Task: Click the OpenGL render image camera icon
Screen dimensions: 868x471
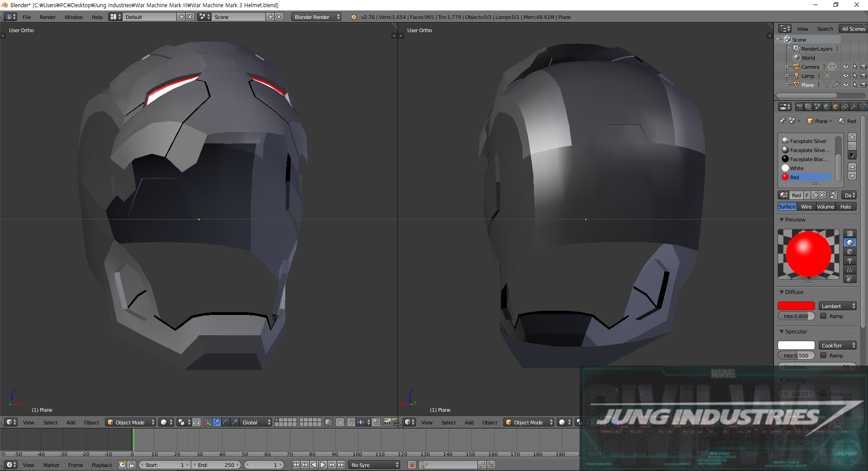Action: [387, 422]
